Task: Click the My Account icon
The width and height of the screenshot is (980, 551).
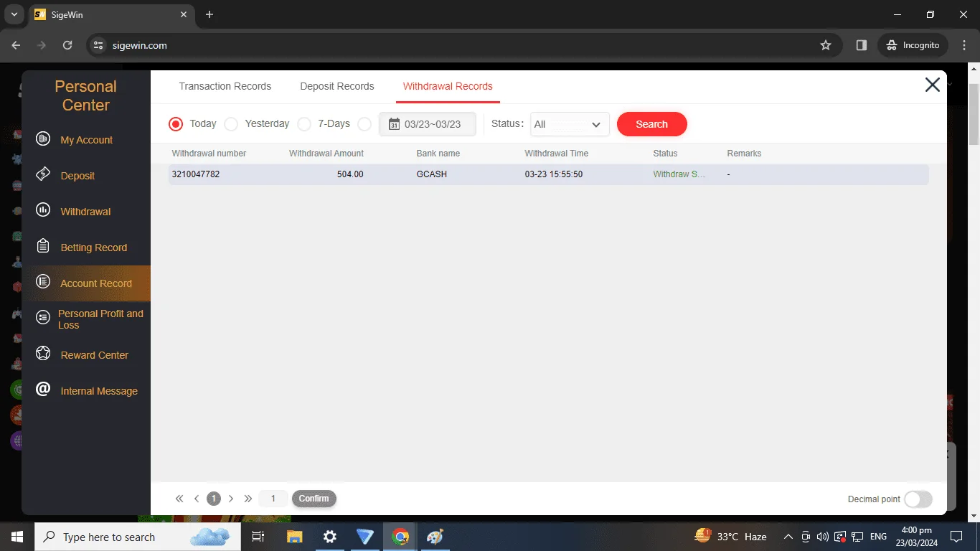Action: [43, 138]
